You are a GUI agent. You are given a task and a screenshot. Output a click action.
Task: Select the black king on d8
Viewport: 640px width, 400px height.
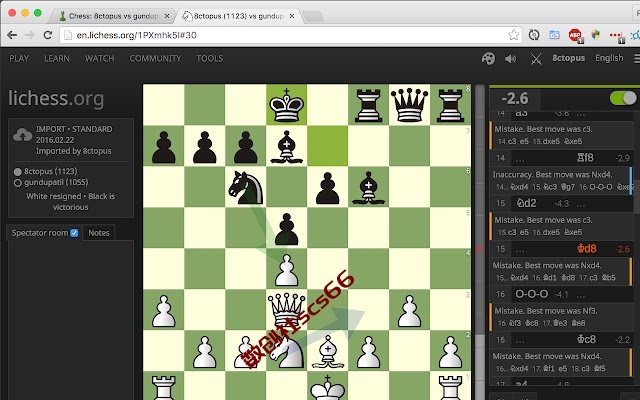click(x=287, y=105)
